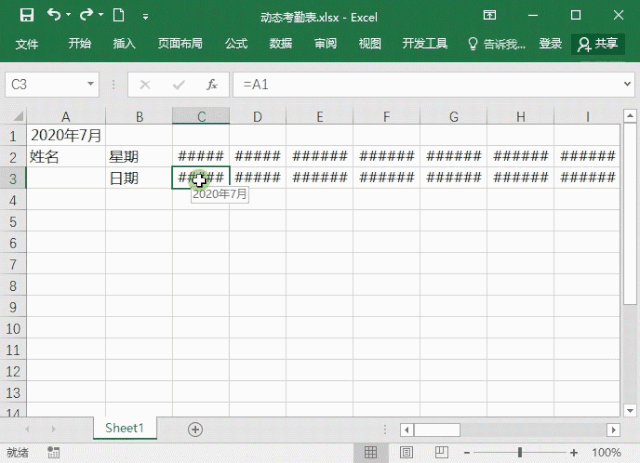Select the 日期 cell
Screen dimensions: 640x463
139,178
